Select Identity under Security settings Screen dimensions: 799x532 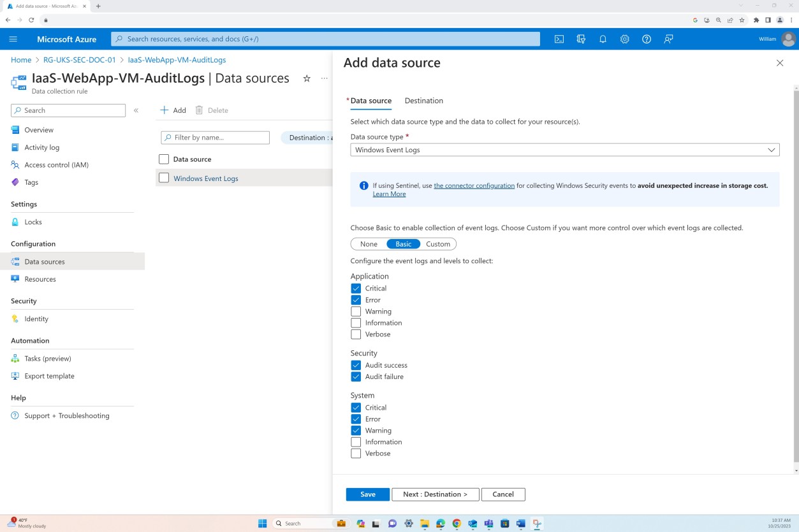click(36, 319)
